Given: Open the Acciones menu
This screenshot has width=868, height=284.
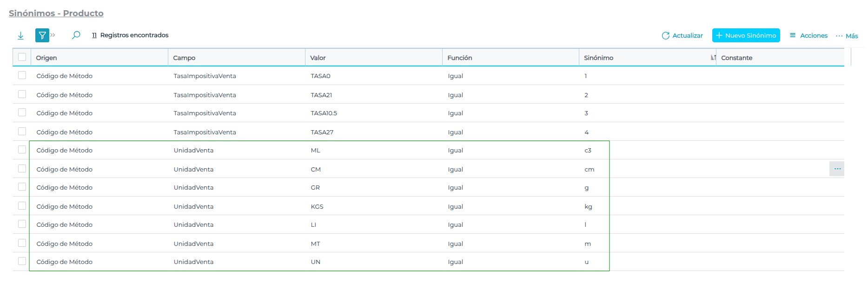Looking at the screenshot, I should (808, 35).
